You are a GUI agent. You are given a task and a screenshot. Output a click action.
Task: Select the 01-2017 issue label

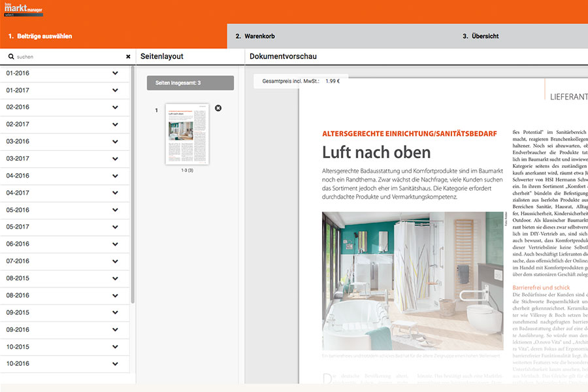(x=18, y=90)
